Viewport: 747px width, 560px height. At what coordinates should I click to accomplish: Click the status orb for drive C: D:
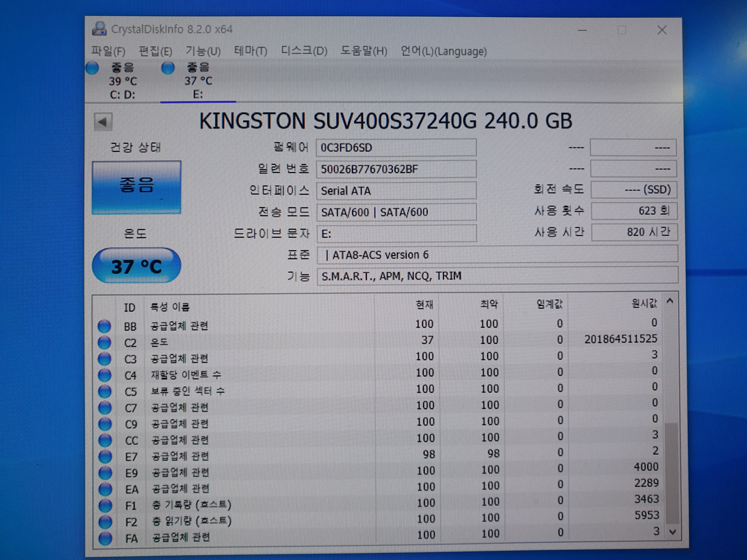[92, 68]
